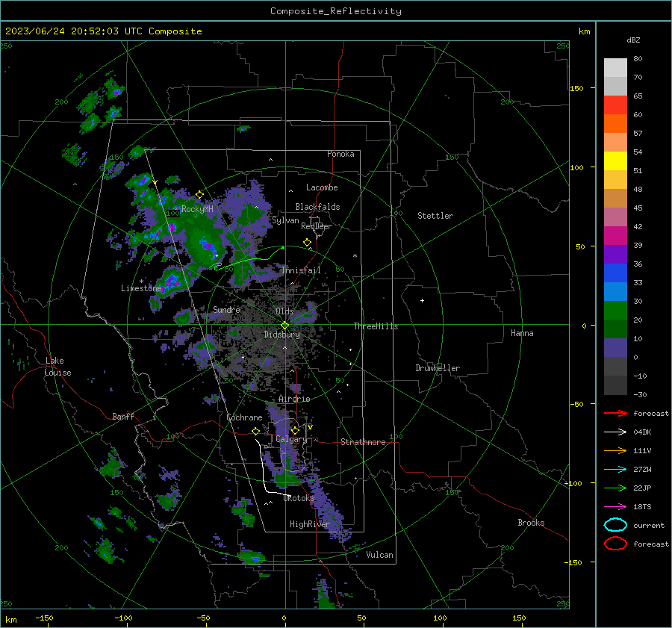Select the orange 111V arrow legend entry
This screenshot has width=672, height=628.
point(615,450)
